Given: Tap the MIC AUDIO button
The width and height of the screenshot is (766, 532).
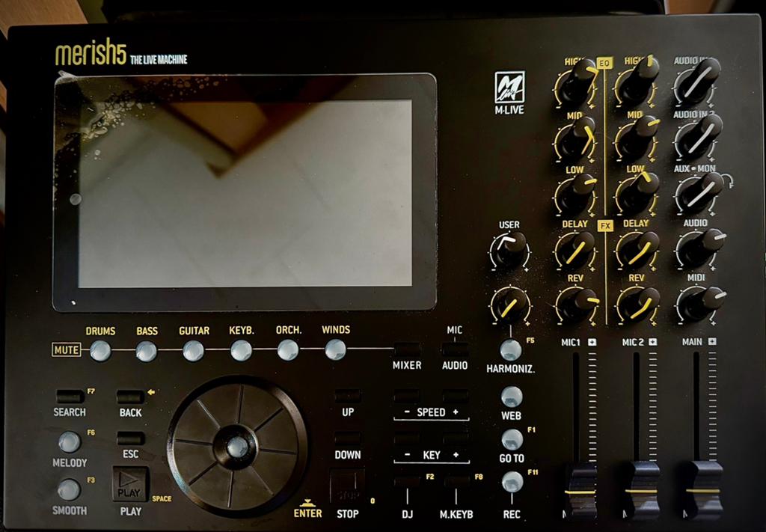Looking at the screenshot, I should click(454, 349).
